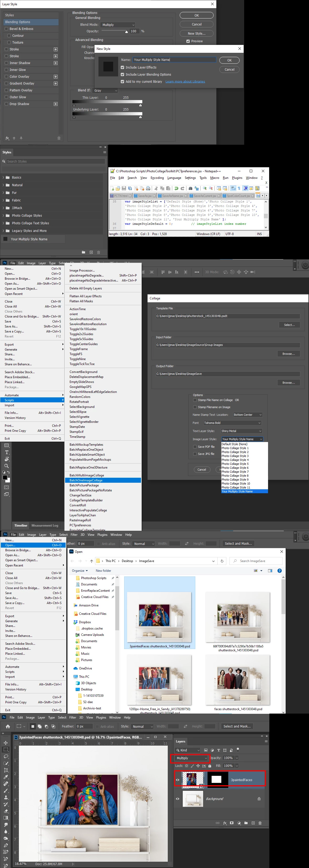Click the Home icon in Photoshop options bar

8,726
